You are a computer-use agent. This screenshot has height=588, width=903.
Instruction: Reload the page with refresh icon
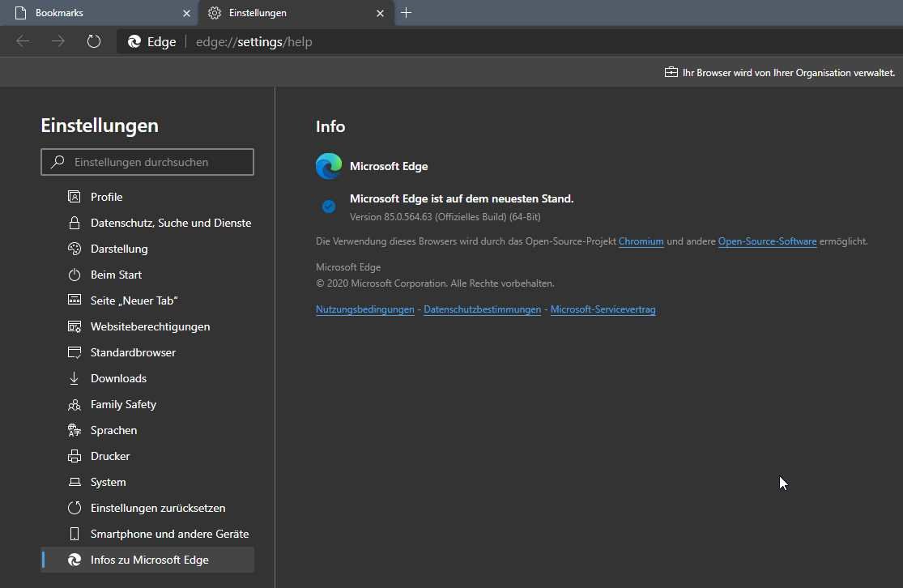click(93, 41)
